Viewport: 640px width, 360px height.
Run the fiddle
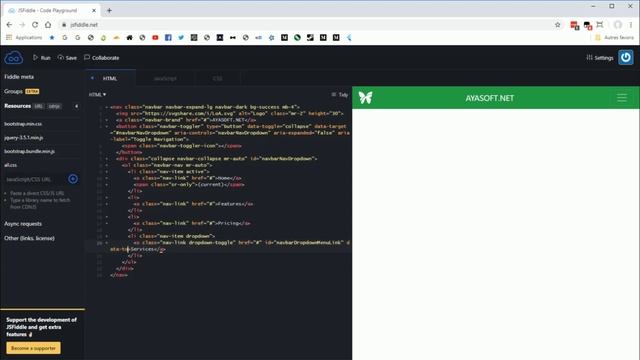point(42,58)
